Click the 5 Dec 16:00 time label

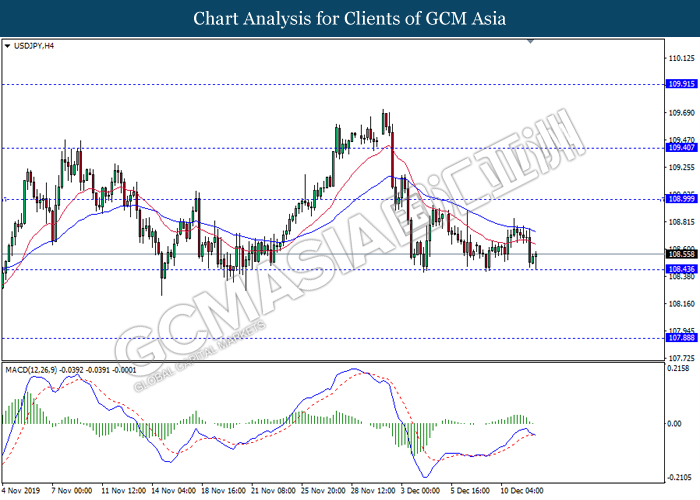pyautogui.click(x=470, y=491)
